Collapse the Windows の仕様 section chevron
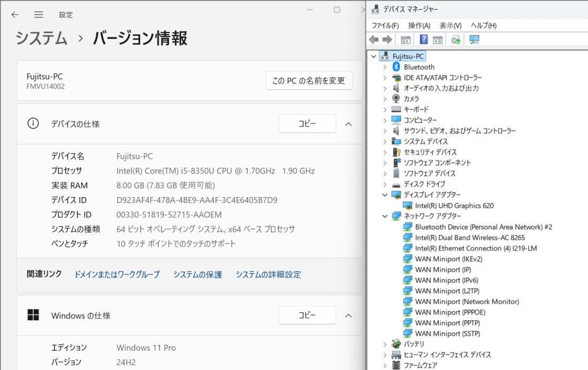 click(x=348, y=315)
